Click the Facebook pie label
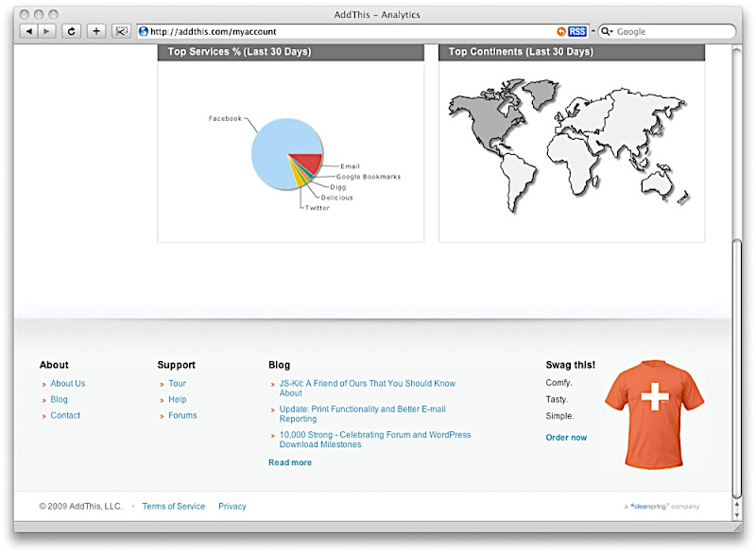756x553 pixels. click(225, 118)
